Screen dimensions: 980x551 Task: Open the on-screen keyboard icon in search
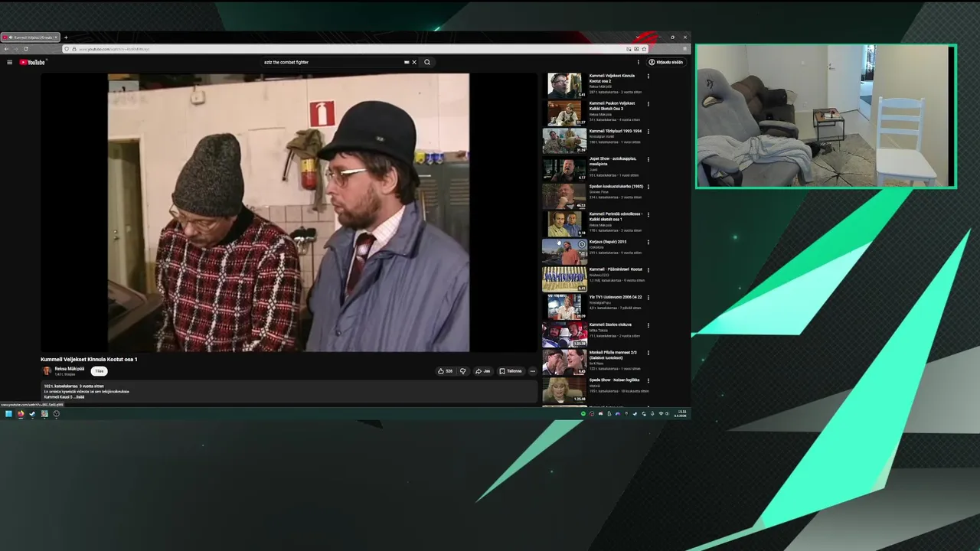407,62
